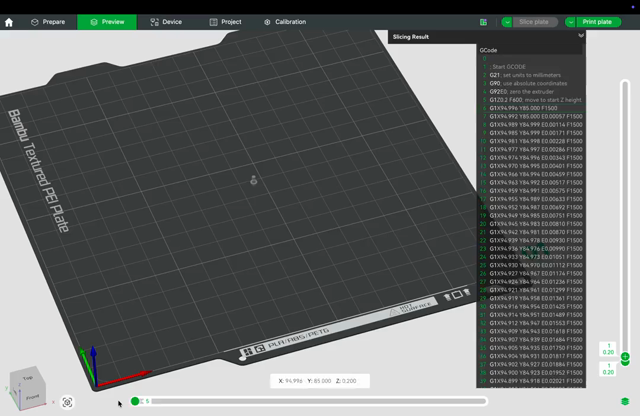Viewport: 640px width, 416px height.
Task: Click the camera reset view icon beside view cube
Action: (67, 402)
